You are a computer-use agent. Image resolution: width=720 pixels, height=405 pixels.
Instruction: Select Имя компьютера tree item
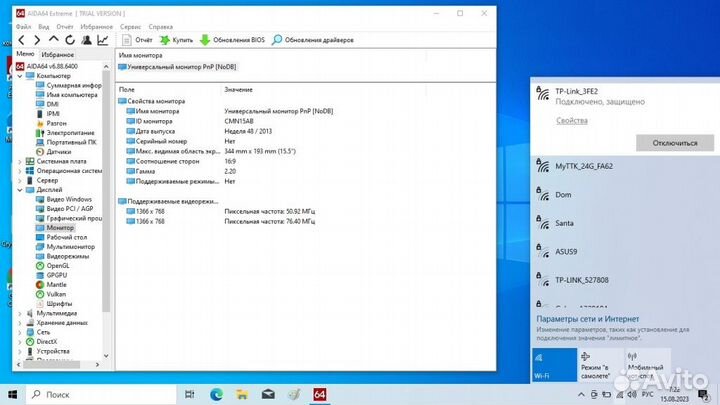click(x=67, y=95)
